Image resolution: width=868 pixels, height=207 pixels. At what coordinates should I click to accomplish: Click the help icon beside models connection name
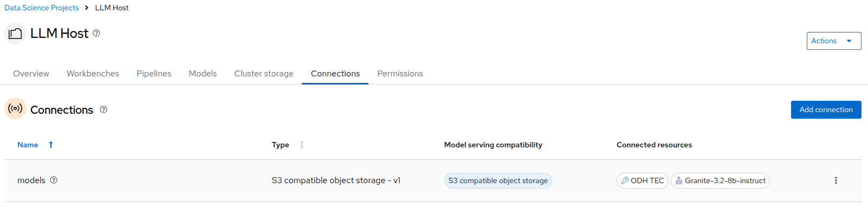54,180
